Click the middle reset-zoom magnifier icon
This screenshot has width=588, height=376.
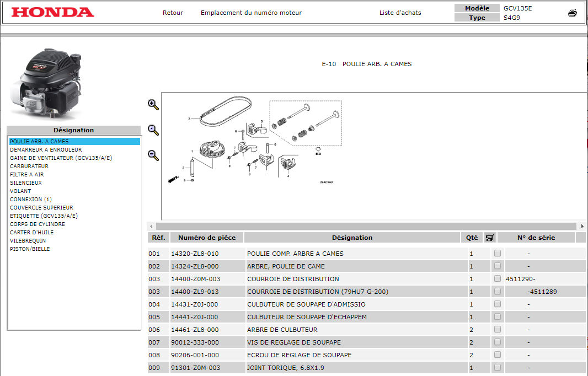pos(153,130)
